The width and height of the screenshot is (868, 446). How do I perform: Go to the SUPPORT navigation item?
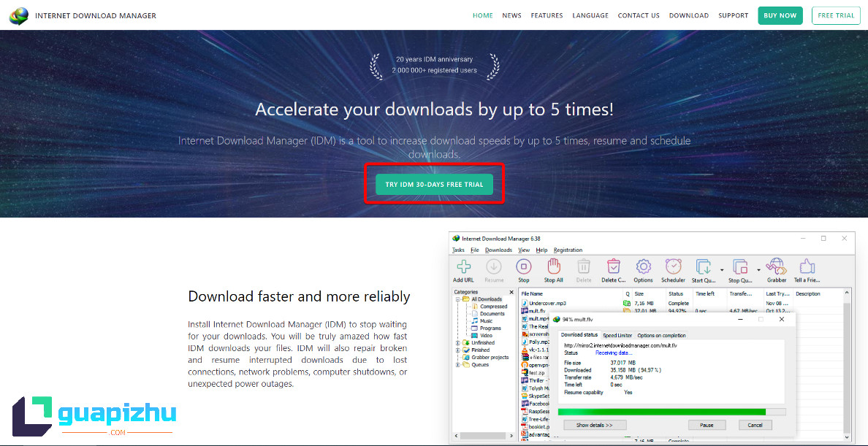pyautogui.click(x=733, y=15)
